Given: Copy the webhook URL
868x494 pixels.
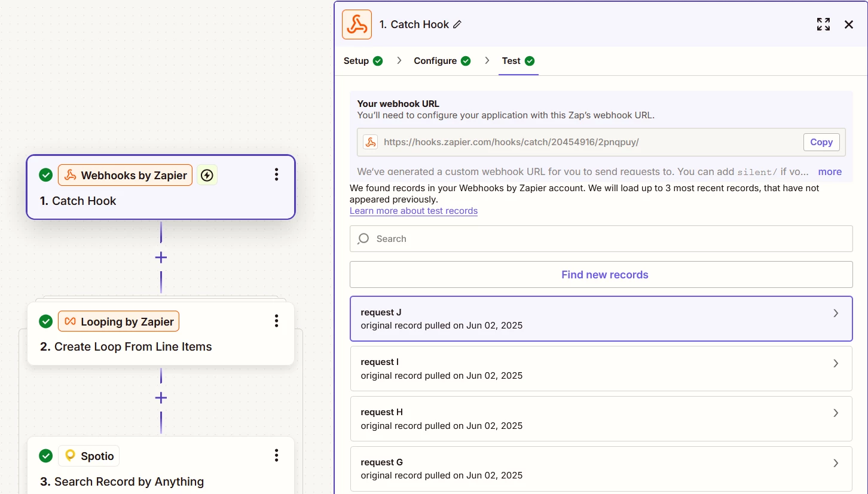Looking at the screenshot, I should point(821,142).
